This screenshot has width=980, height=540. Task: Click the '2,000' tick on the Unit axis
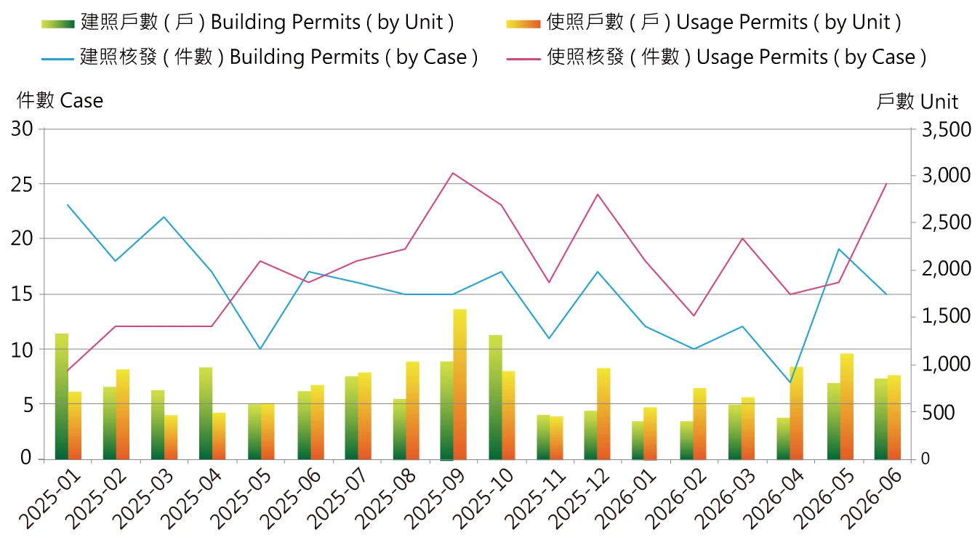point(946,269)
